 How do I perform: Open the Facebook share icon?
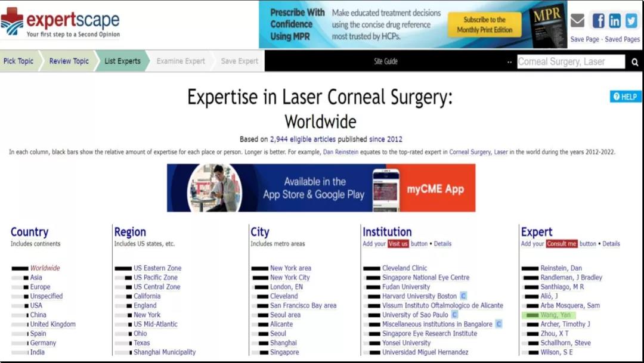click(598, 21)
